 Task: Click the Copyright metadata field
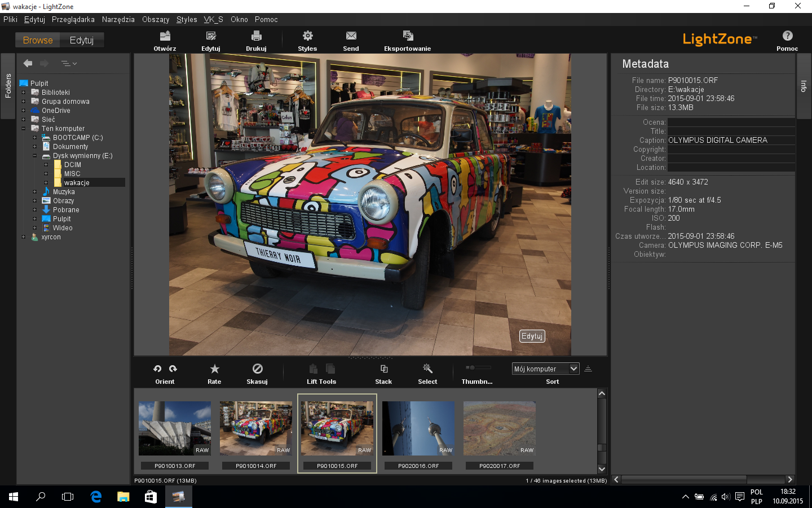(x=731, y=149)
